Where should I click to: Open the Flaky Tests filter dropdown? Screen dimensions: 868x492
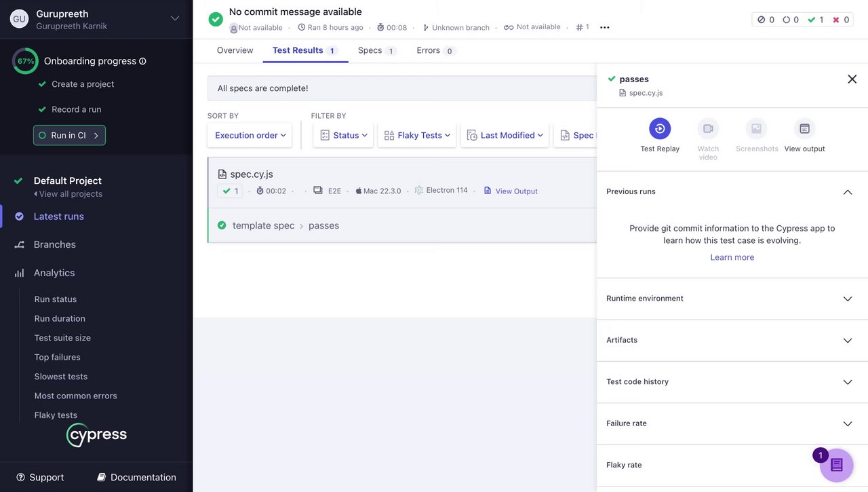417,135
